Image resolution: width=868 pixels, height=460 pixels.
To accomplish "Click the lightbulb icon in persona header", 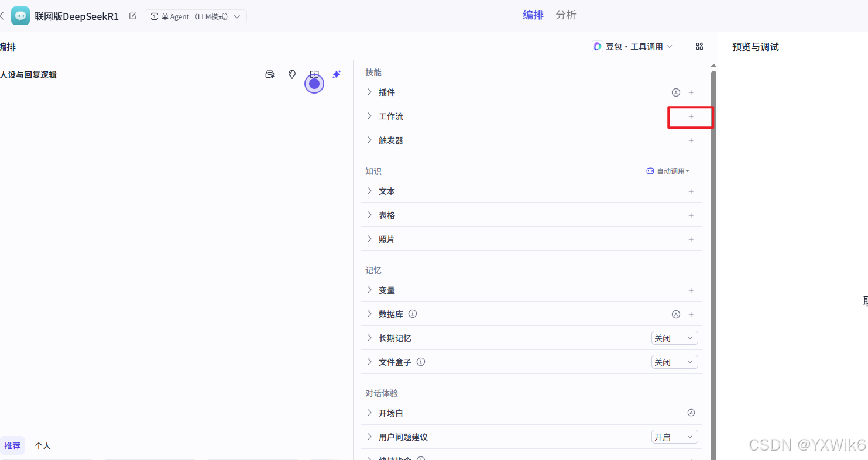I will pos(292,74).
